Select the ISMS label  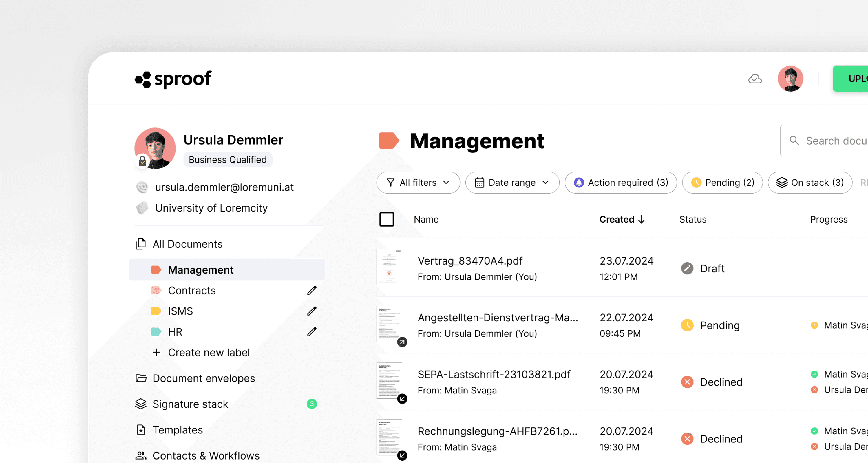coord(180,311)
